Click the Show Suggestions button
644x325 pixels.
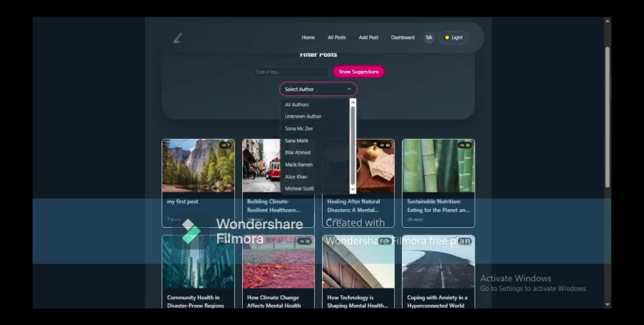359,71
